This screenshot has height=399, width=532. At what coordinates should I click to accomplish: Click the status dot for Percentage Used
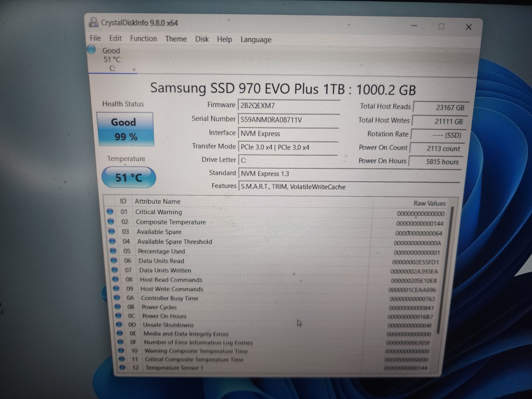pyautogui.click(x=113, y=251)
